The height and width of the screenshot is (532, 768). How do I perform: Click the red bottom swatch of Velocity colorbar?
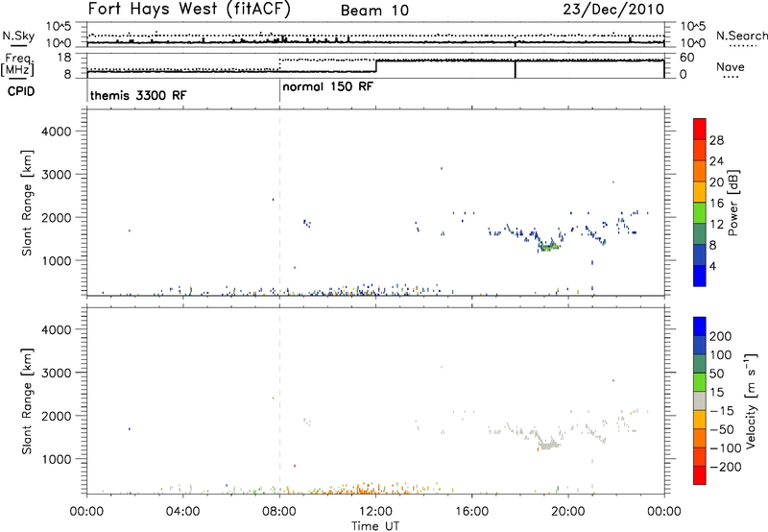[x=700, y=475]
